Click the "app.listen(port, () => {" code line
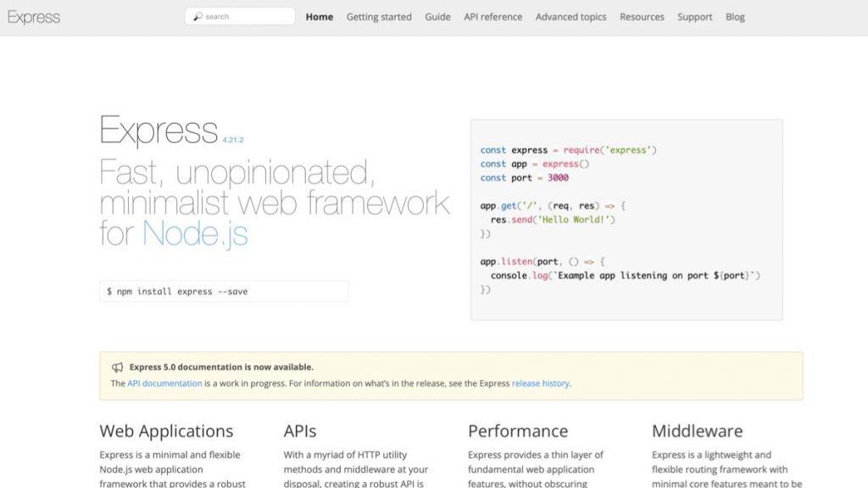This screenshot has width=868, height=488. tap(542, 262)
